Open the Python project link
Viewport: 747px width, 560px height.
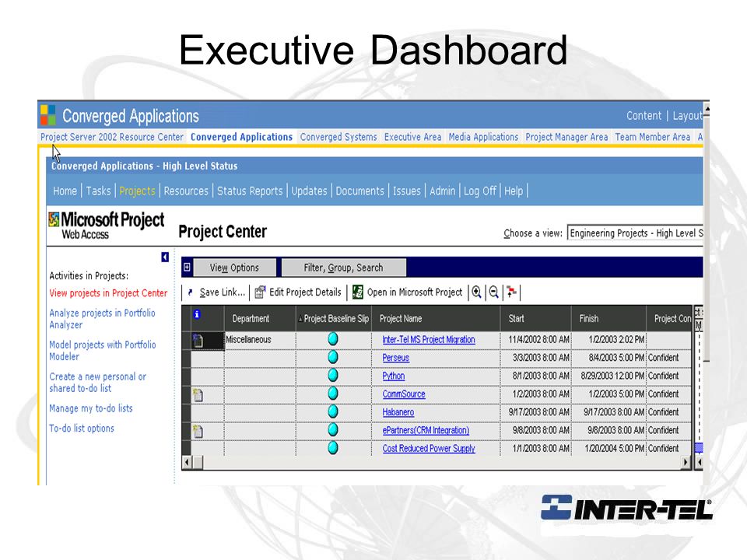point(393,376)
